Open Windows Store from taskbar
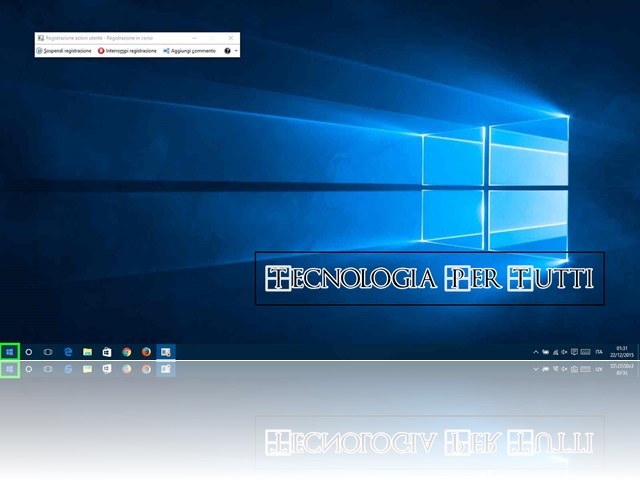This screenshot has width=640, height=480. point(107,352)
